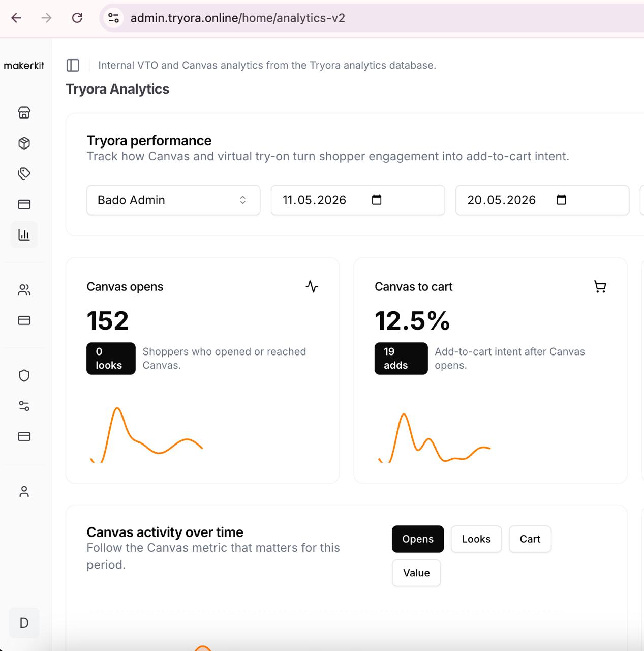This screenshot has height=651, width=644.
Task: Switch to the Looks metric tab
Action: click(476, 539)
